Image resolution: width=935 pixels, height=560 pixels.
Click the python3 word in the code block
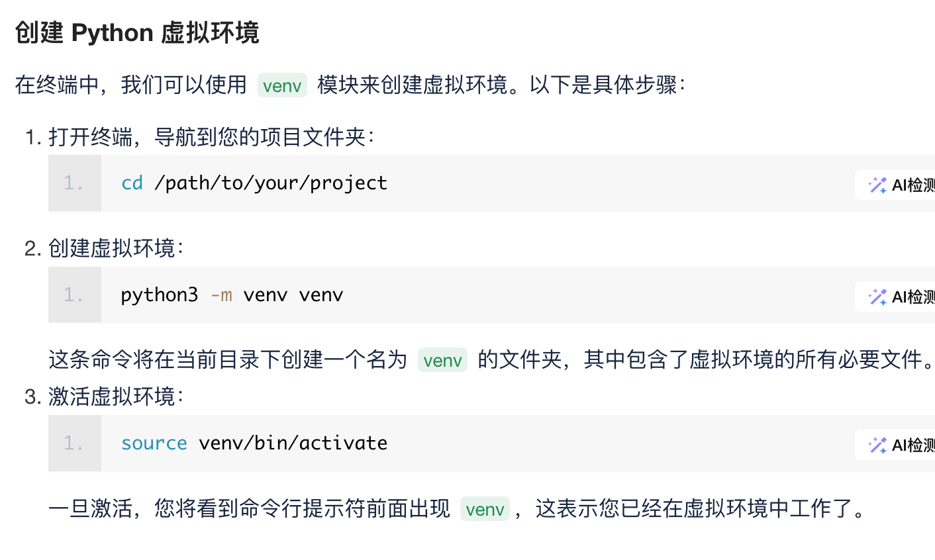tap(159, 295)
